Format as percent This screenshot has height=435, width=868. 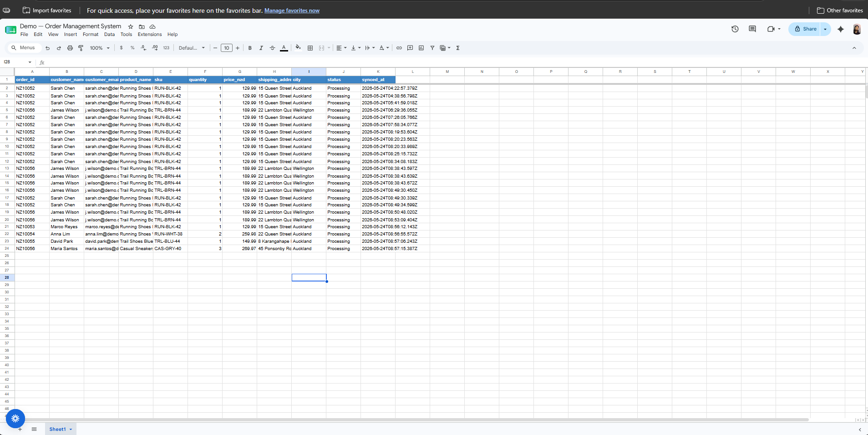pyautogui.click(x=132, y=48)
